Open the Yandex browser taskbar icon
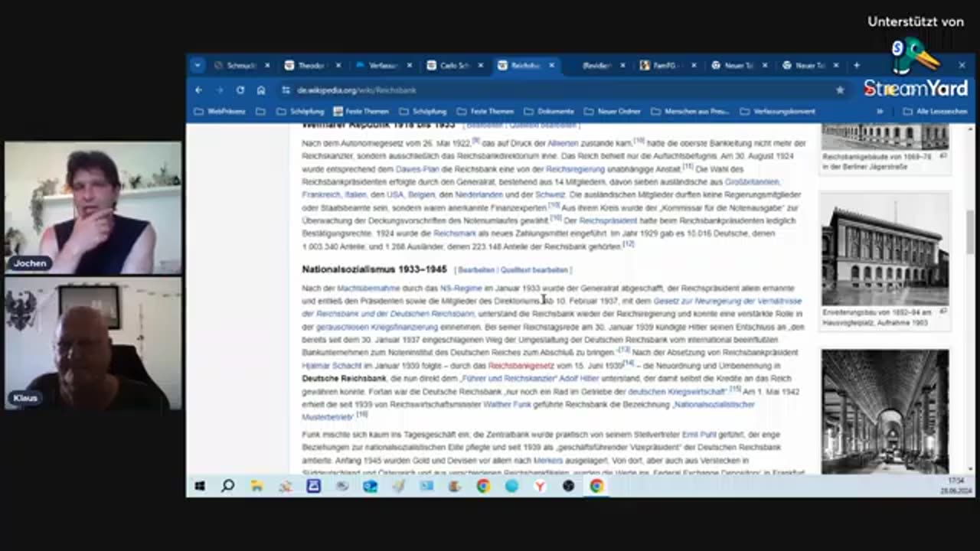This screenshot has height=551, width=980. click(x=540, y=486)
